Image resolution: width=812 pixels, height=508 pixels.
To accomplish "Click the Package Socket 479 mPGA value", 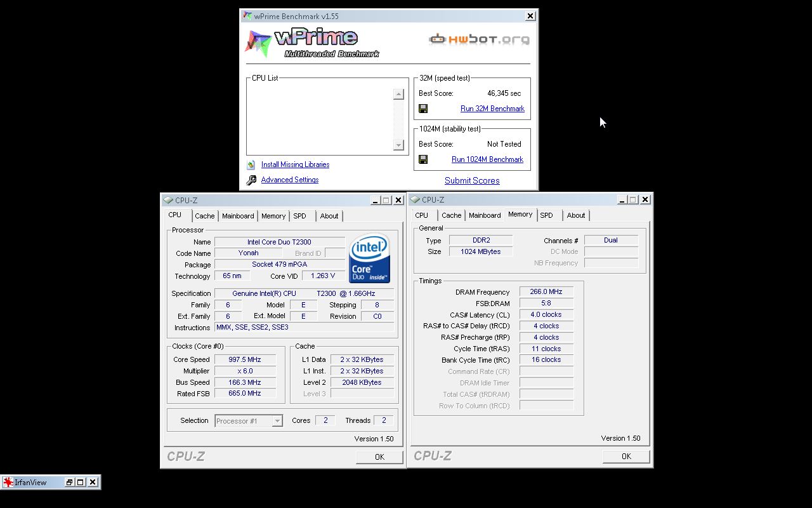I will [x=279, y=264].
